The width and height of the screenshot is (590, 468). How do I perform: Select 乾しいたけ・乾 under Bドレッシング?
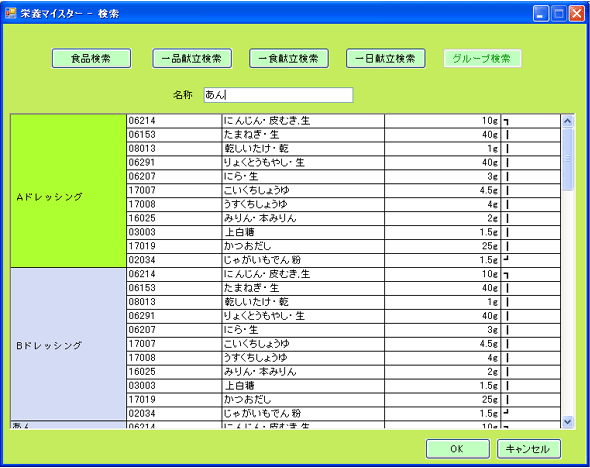303,302
